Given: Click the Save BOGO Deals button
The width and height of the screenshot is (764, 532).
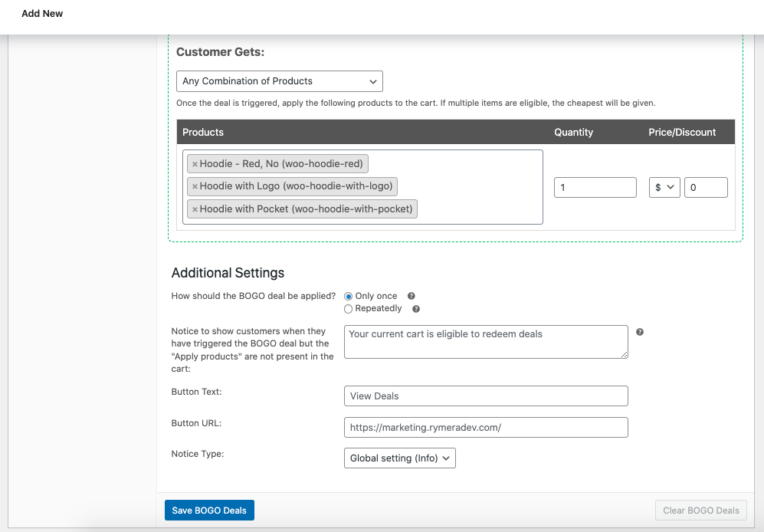Looking at the screenshot, I should coord(209,511).
